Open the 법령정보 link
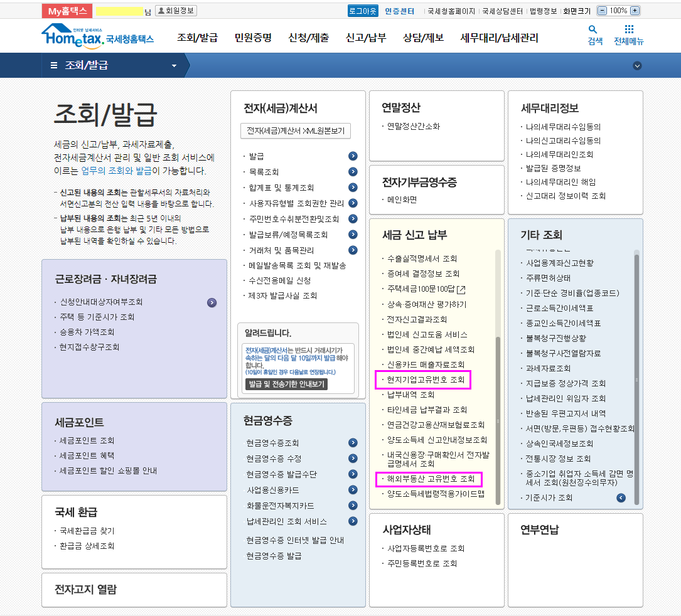The image size is (681, 616). [x=543, y=11]
